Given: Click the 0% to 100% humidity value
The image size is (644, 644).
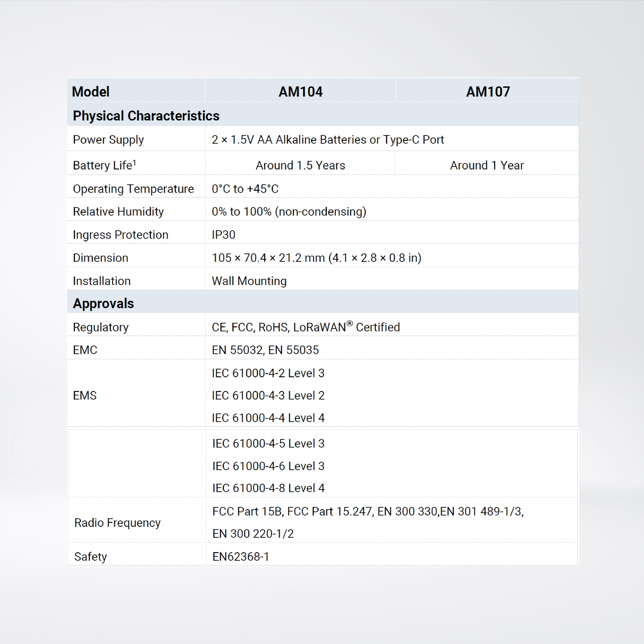Looking at the screenshot, I should 289,212.
